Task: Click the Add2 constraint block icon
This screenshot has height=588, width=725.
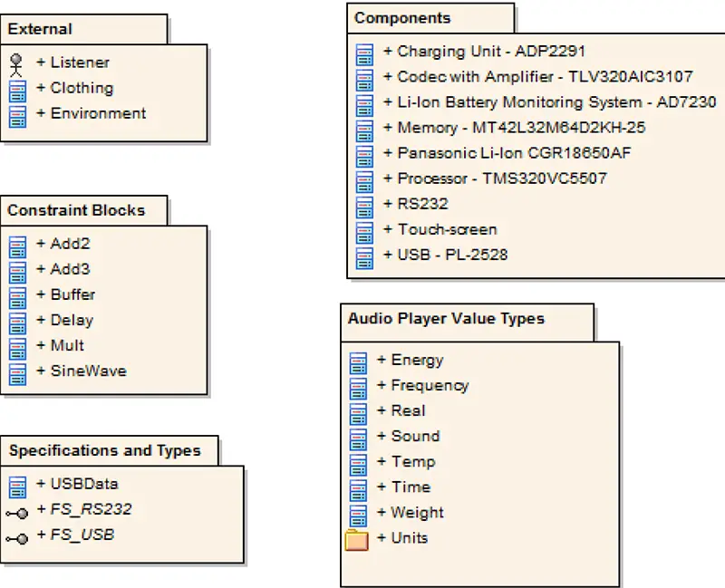Action: coord(17,246)
